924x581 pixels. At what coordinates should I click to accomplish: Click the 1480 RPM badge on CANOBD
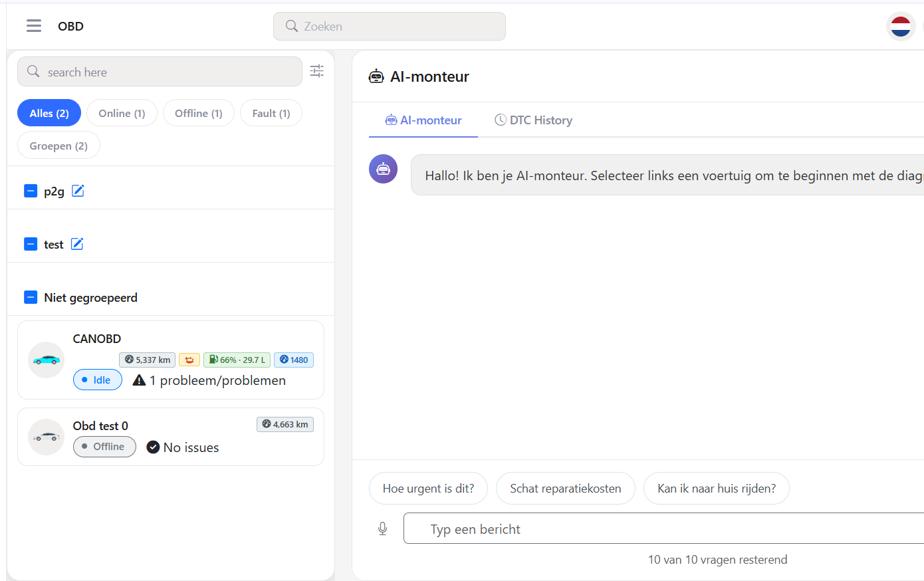click(294, 360)
